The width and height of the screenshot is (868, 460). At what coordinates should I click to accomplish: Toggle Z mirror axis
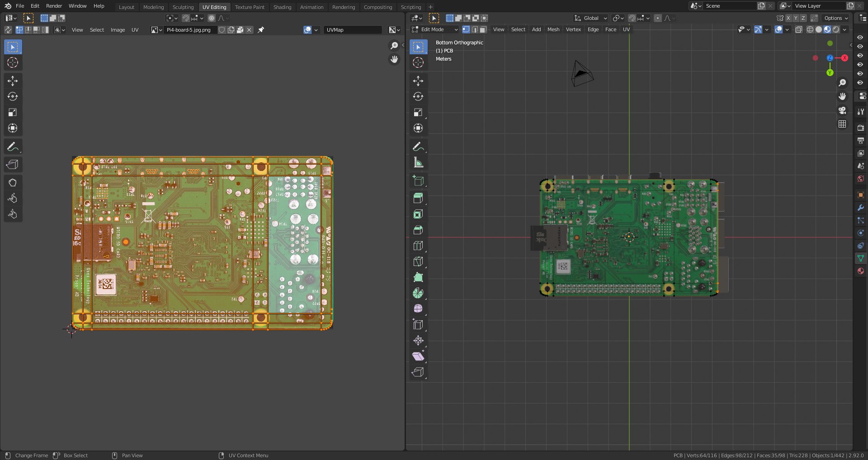pyautogui.click(x=803, y=18)
